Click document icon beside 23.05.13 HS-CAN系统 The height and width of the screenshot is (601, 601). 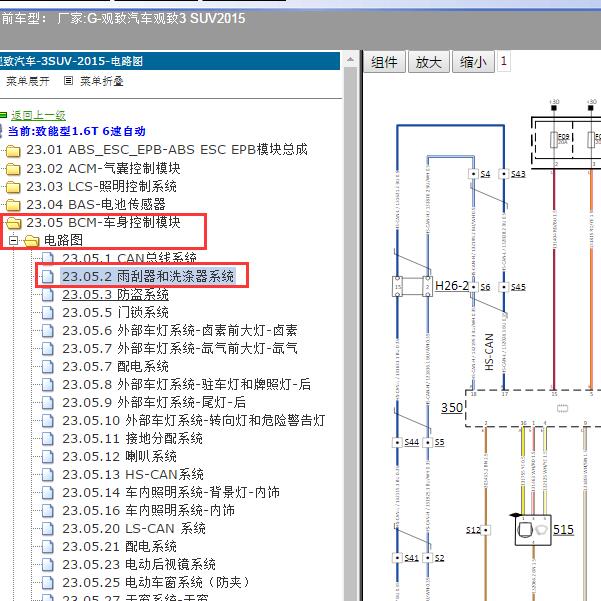tap(48, 475)
